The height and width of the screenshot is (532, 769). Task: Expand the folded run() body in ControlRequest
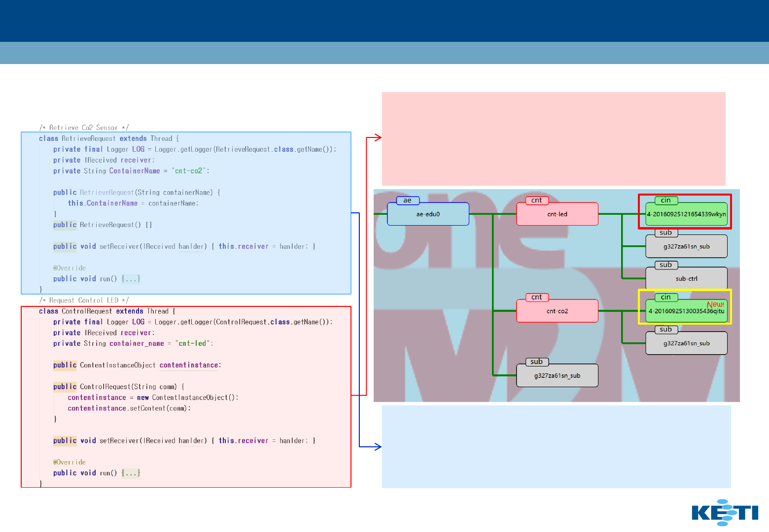pos(131,473)
